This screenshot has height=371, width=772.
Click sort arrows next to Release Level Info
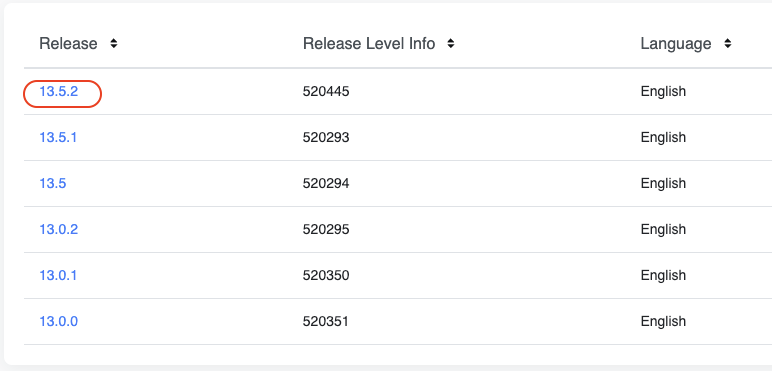(x=450, y=44)
